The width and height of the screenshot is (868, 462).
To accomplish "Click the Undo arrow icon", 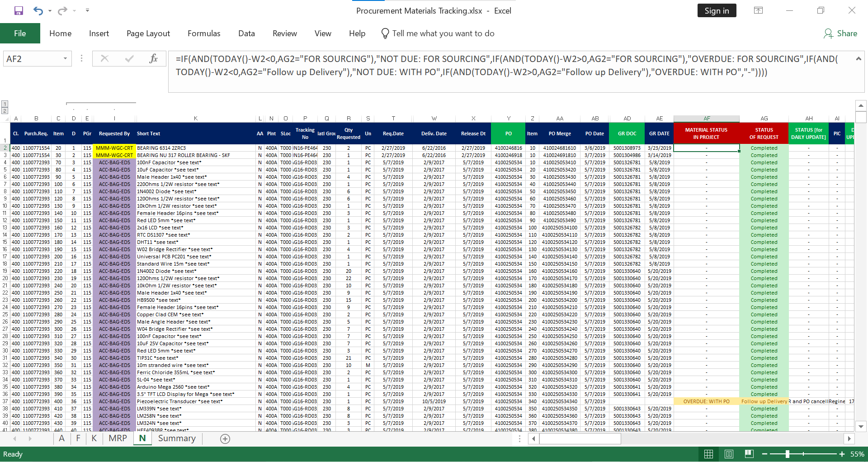I will click(x=38, y=10).
